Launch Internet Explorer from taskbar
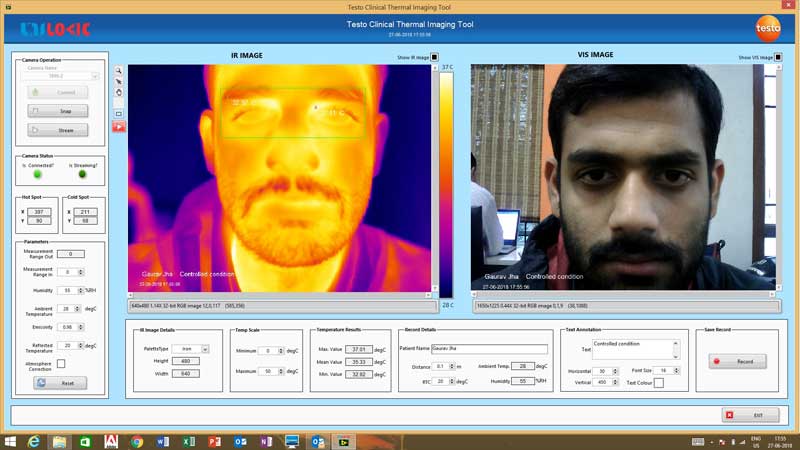This screenshot has height=450, width=800. pyautogui.click(x=34, y=441)
